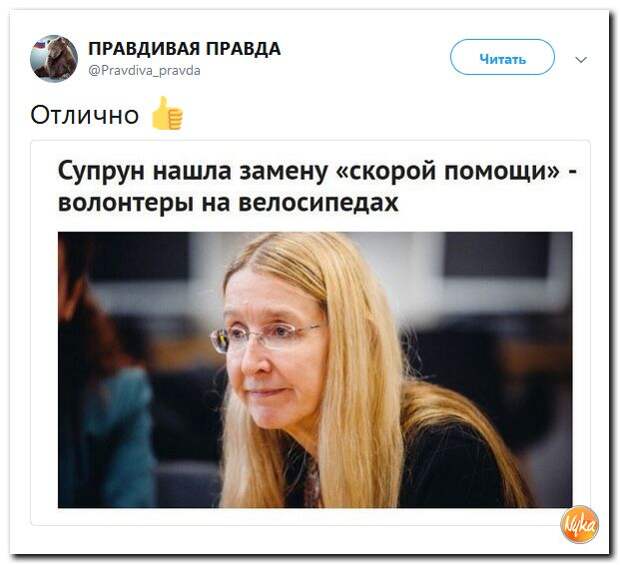Expand the tweet options chevron
620x565 pixels.
[x=580, y=60]
